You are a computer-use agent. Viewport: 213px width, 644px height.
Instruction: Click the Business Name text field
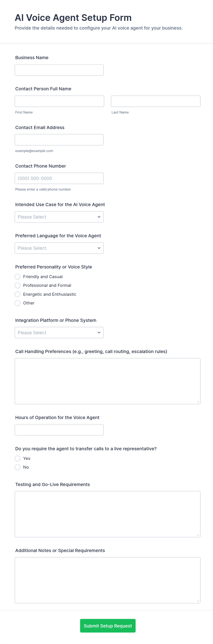pyautogui.click(x=59, y=70)
